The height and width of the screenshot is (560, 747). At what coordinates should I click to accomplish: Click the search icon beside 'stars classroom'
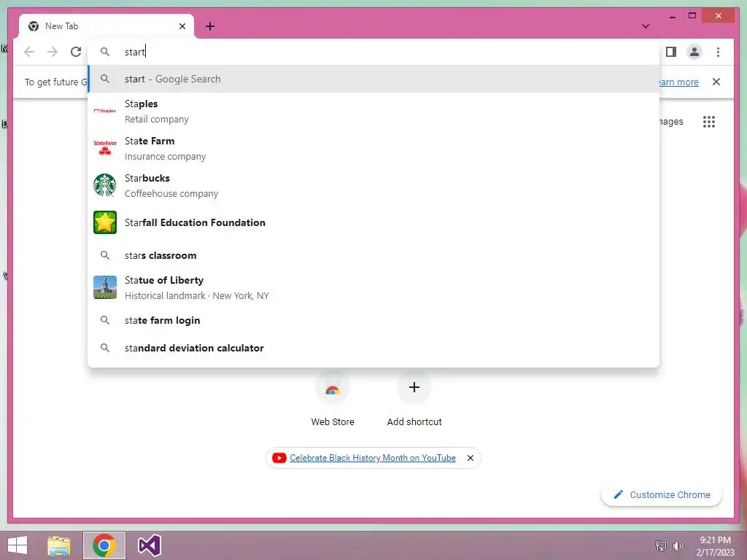click(105, 255)
